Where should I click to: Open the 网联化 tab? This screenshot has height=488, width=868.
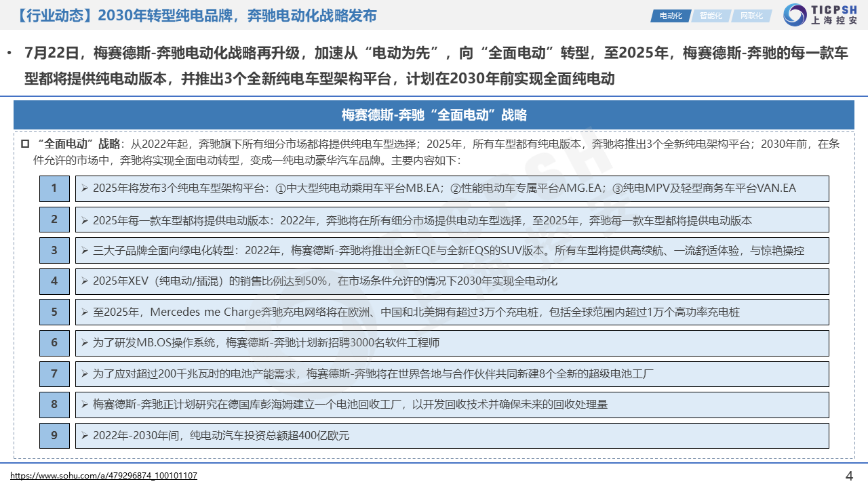coord(751,16)
